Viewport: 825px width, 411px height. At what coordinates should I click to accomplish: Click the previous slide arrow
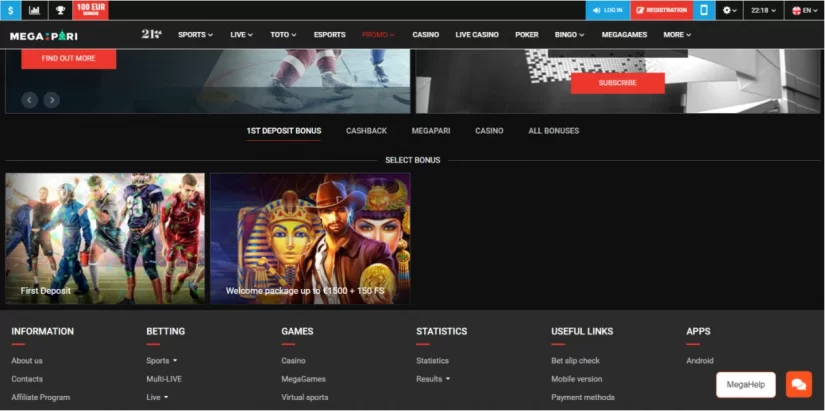(x=29, y=99)
